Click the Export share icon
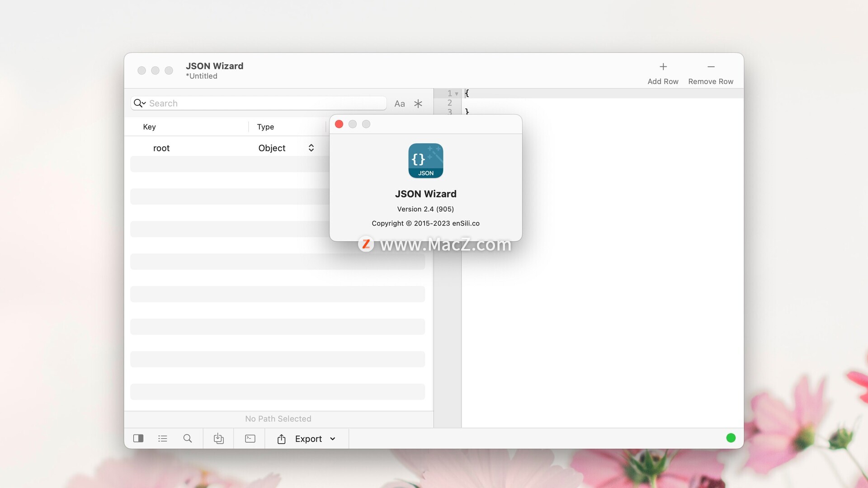The width and height of the screenshot is (868, 488). click(x=281, y=439)
